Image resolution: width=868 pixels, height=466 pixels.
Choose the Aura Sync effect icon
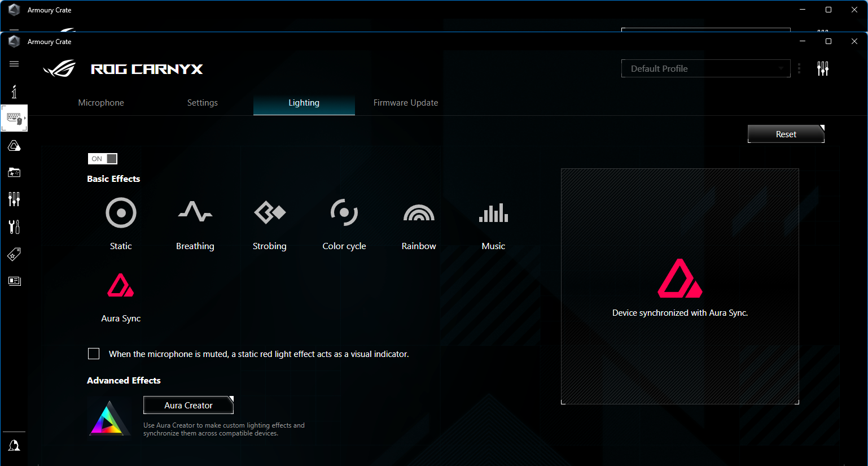(121, 285)
